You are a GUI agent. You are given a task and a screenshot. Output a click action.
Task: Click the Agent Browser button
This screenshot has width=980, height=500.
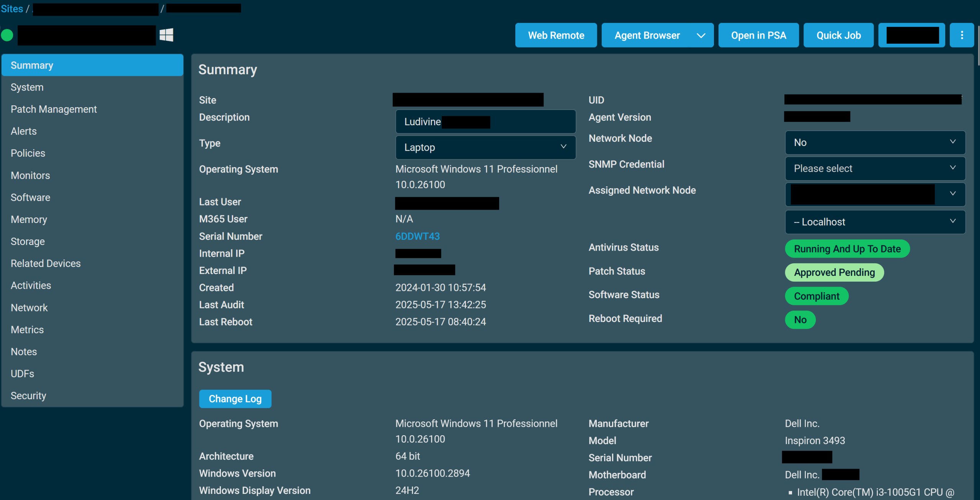pos(647,35)
